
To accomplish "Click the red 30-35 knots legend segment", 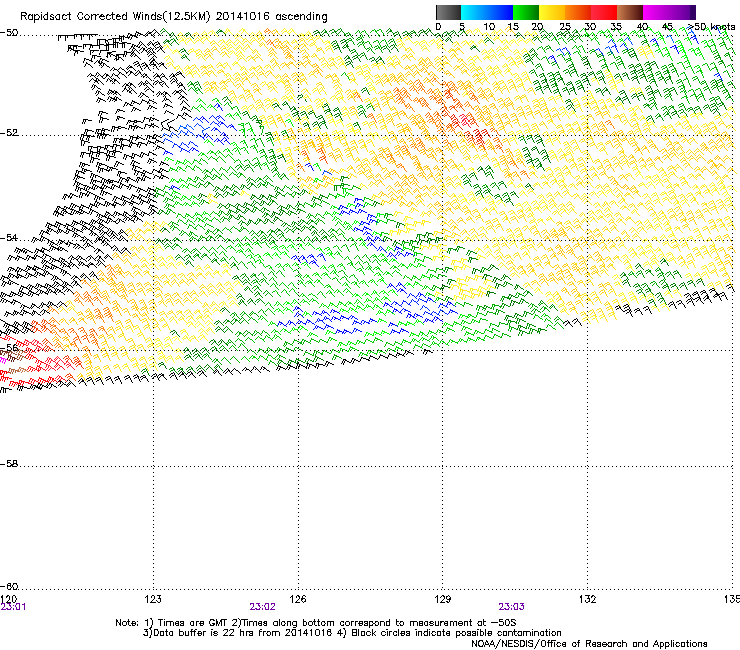I will [x=604, y=12].
